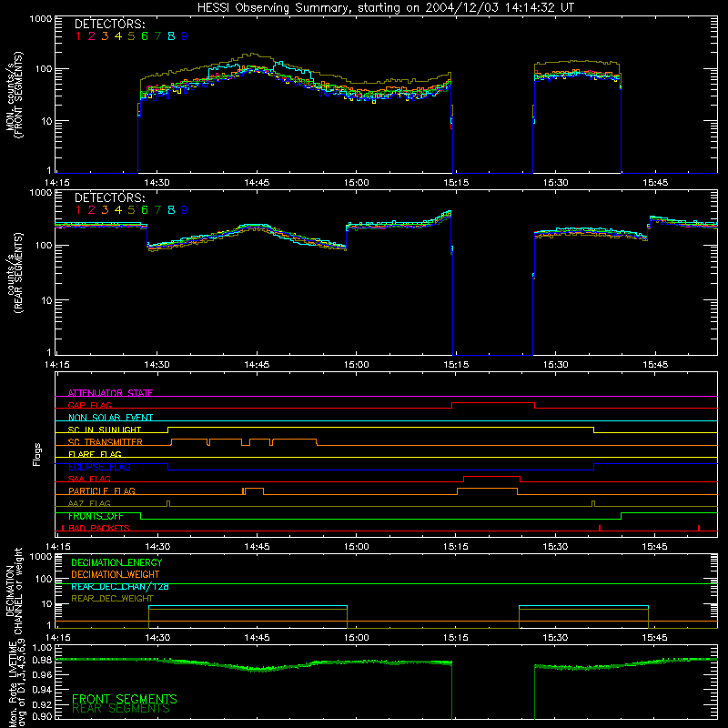Select the GAP_FLAG label
The height and width of the screenshot is (728, 728).
coord(89,405)
